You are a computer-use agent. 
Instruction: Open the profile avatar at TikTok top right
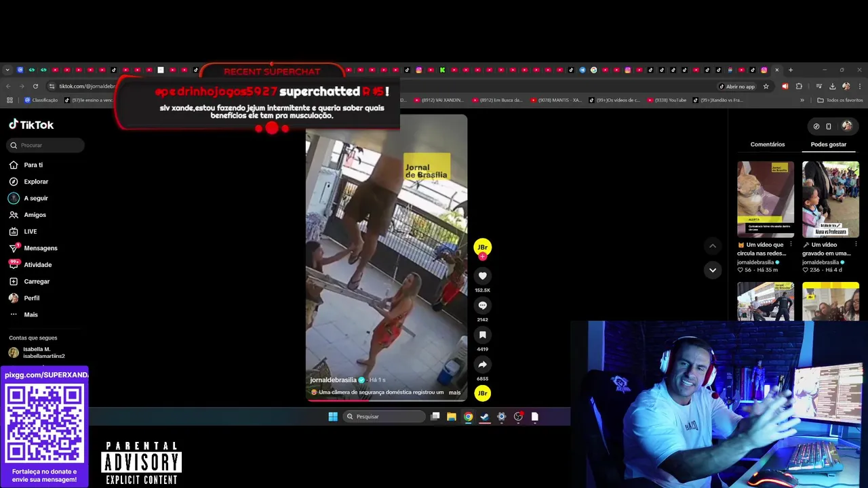(847, 126)
